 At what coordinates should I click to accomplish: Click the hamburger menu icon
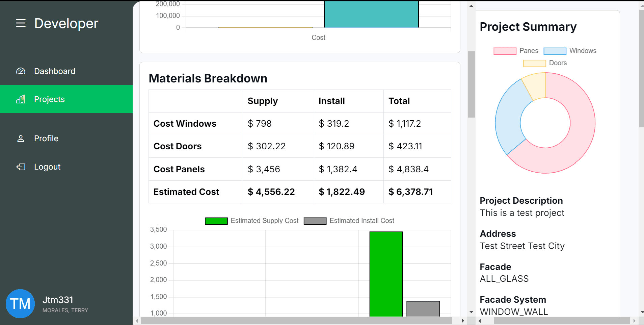pos(21,23)
